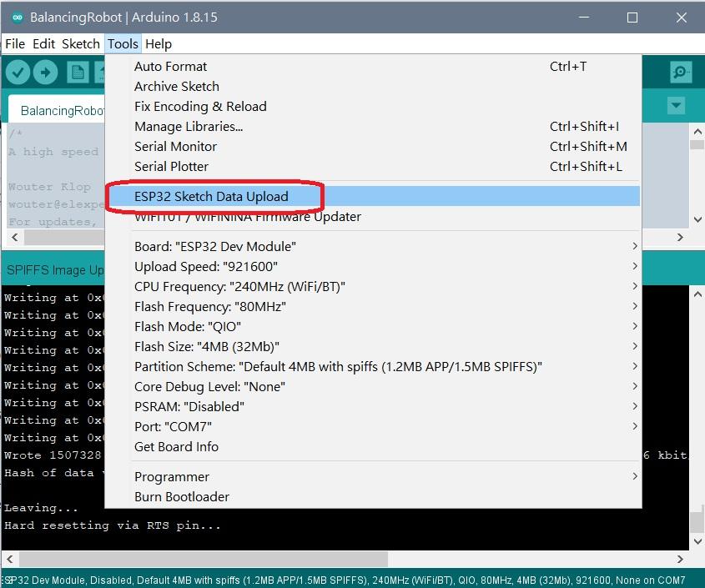Close the Tools menu via menu bar
Screen dimensions: 705x588
click(x=123, y=43)
